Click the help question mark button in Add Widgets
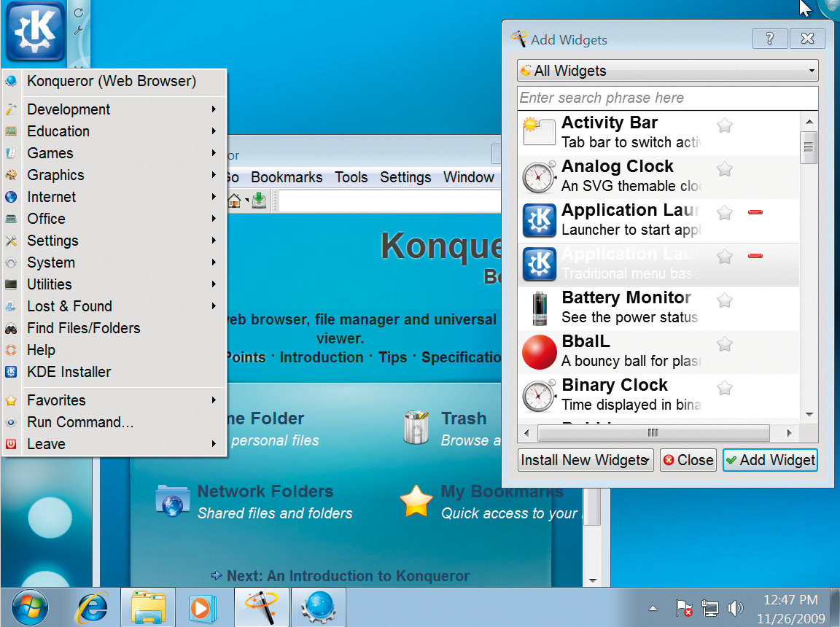The height and width of the screenshot is (627, 840). [x=770, y=39]
